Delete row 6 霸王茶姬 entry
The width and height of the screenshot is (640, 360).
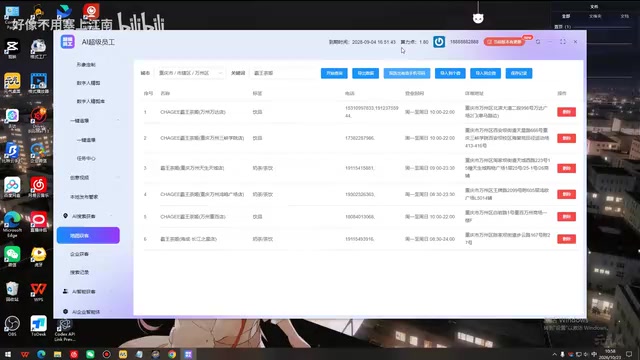pos(567,239)
